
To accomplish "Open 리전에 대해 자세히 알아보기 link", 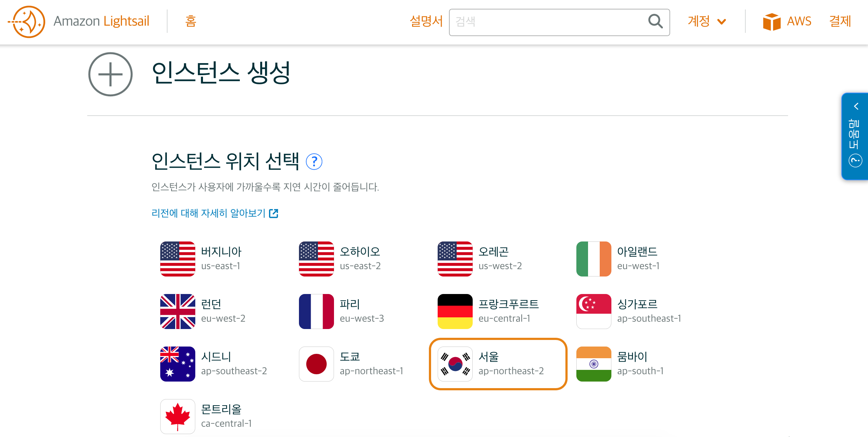I will pyautogui.click(x=215, y=213).
